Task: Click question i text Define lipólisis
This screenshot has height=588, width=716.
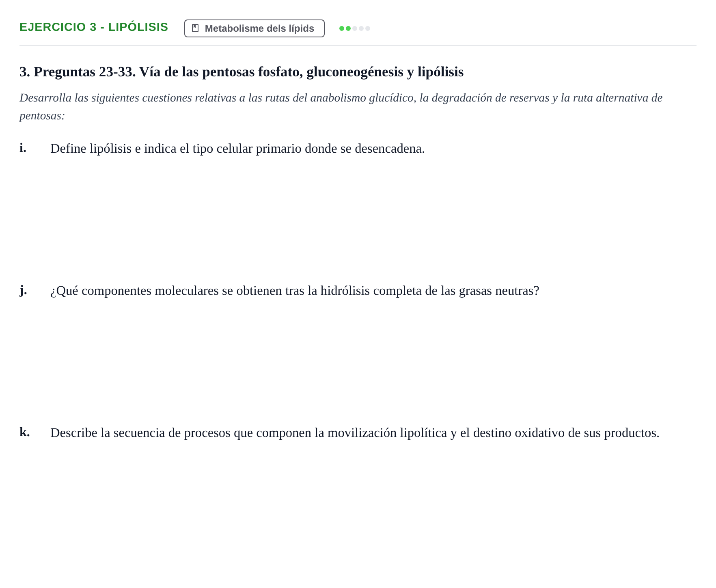Action: click(x=237, y=149)
